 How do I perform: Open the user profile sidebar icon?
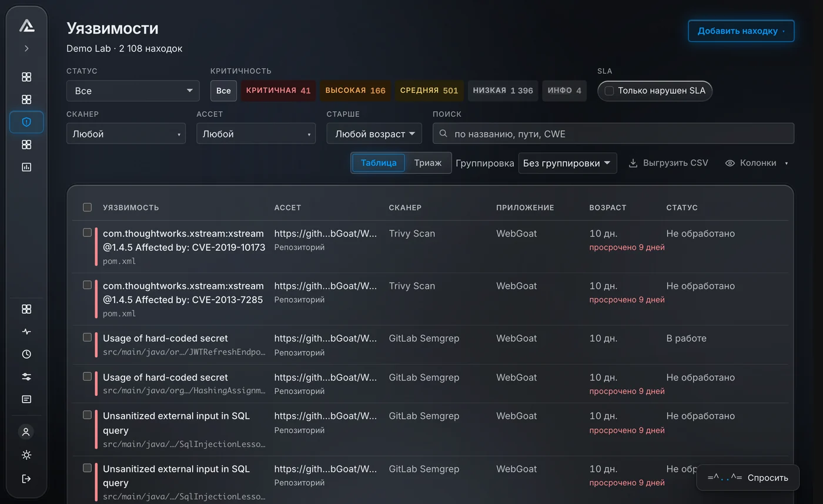(26, 432)
